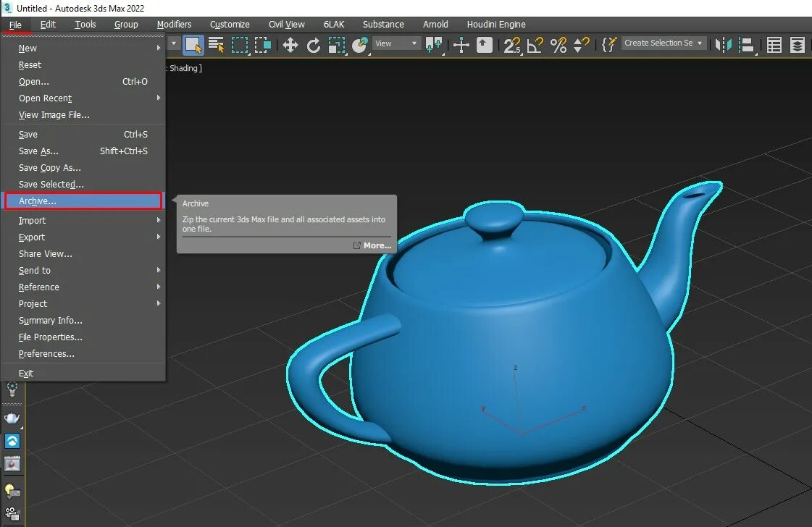Open the Layer Explorer toggle icon
Screen dimensions: 812x527
[x=798, y=45]
